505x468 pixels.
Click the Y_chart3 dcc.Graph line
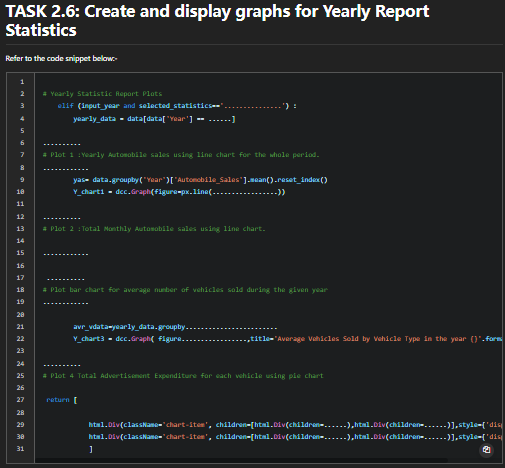point(288,339)
